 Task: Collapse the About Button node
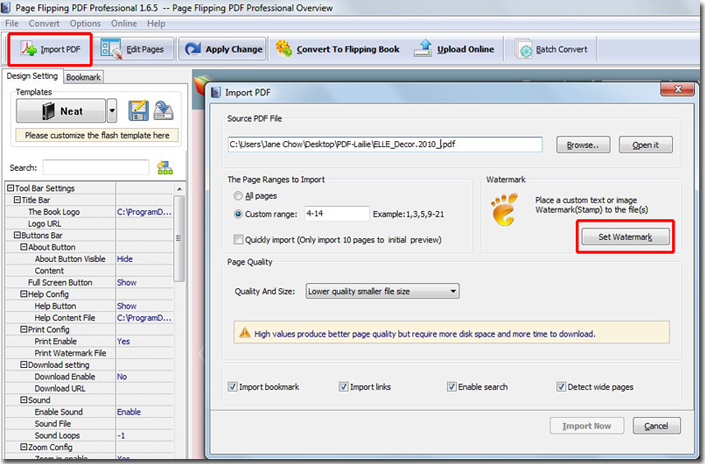pos(24,247)
